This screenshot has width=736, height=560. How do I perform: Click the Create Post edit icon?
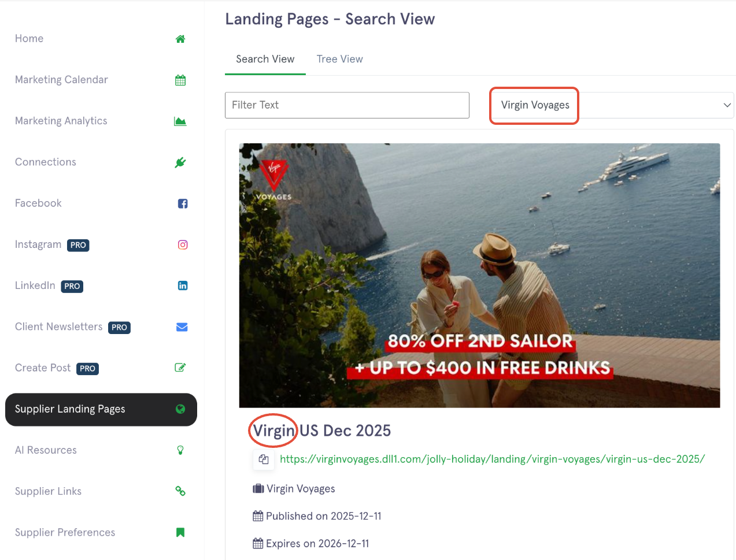coord(180,368)
